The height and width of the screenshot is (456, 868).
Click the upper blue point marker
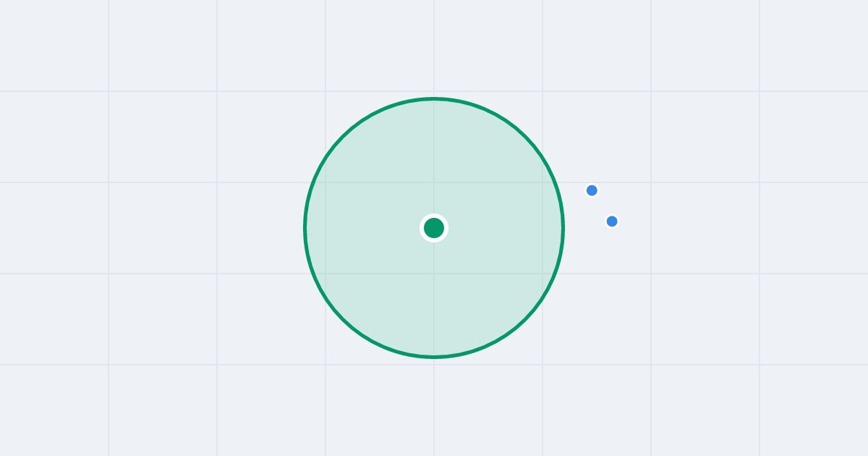pos(592,190)
